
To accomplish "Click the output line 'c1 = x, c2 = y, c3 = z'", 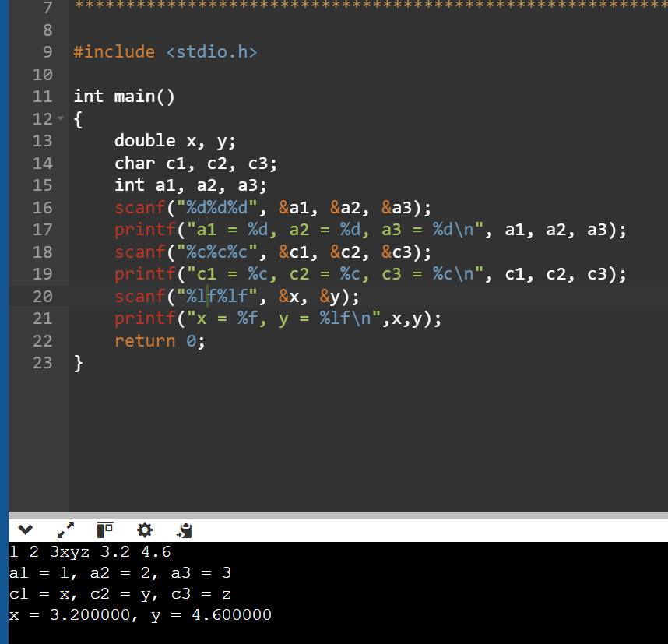I will [120, 594].
